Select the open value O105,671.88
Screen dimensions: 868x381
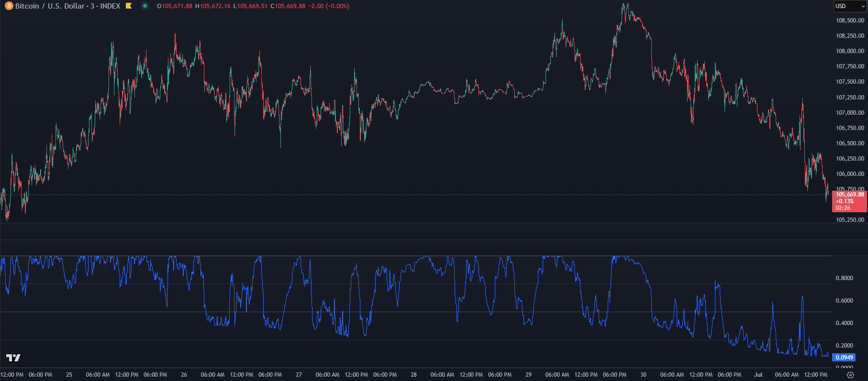(x=175, y=6)
